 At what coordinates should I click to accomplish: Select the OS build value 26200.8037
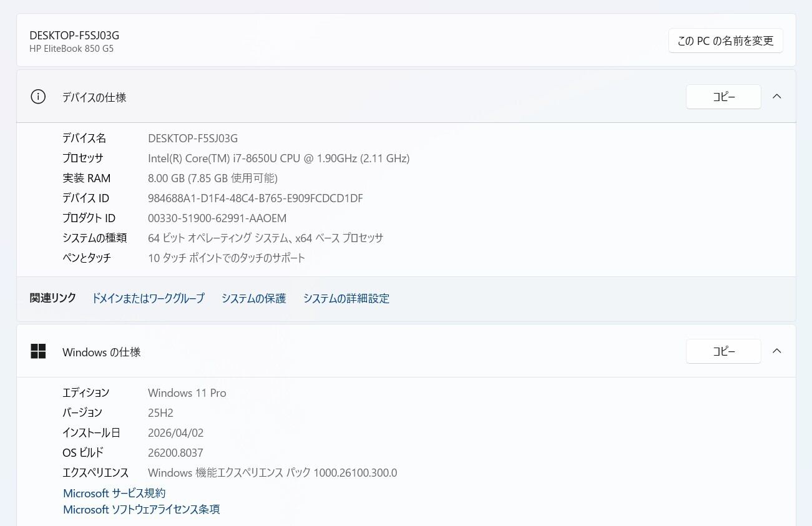[175, 453]
